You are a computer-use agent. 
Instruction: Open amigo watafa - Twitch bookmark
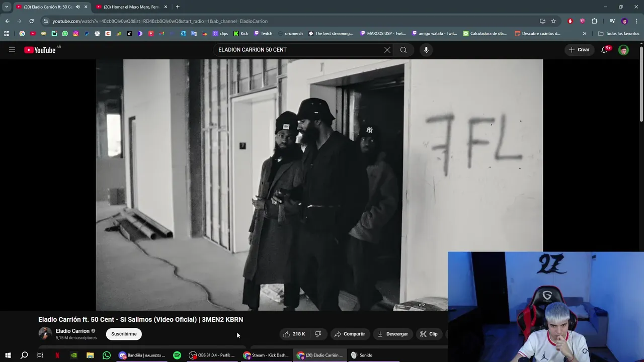point(434,34)
